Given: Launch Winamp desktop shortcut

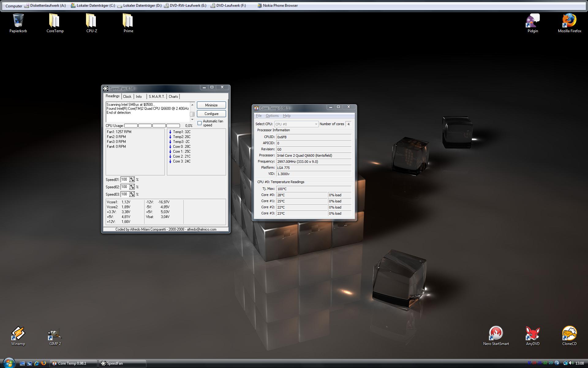Looking at the screenshot, I should click(18, 335).
